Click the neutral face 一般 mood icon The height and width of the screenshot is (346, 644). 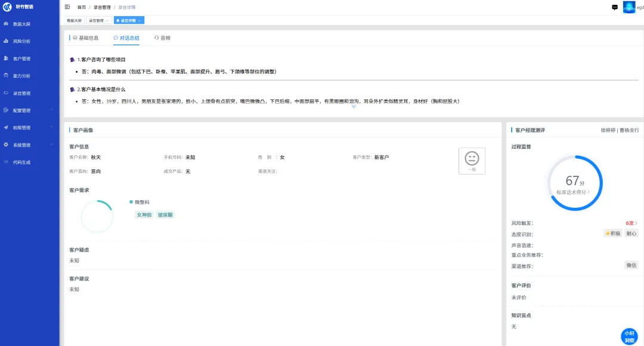pos(472,160)
